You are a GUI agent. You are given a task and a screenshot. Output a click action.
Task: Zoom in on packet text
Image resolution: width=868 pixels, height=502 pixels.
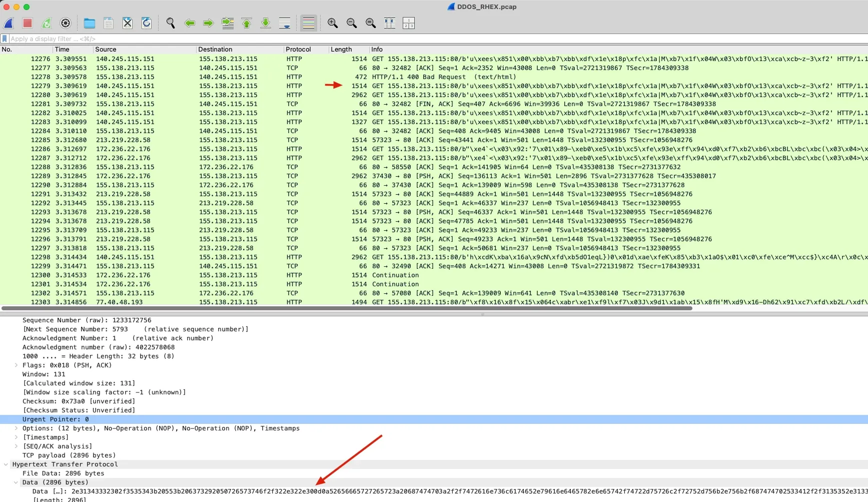coord(333,23)
